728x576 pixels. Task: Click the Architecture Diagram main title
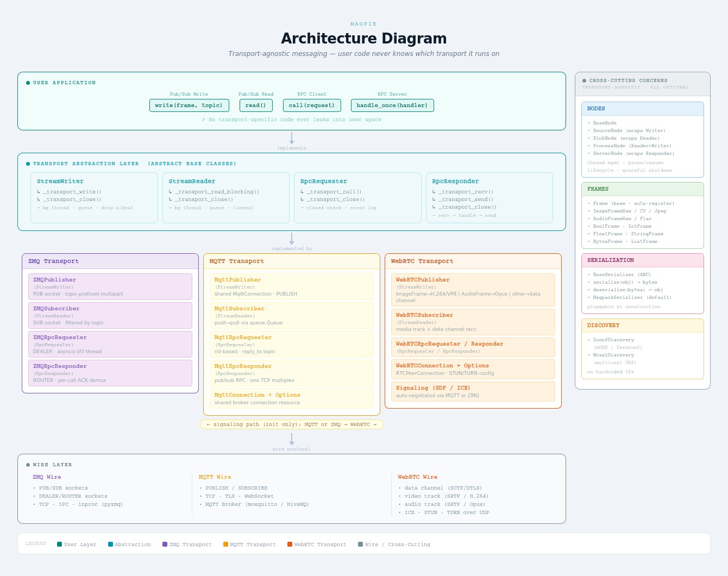pos(364,39)
